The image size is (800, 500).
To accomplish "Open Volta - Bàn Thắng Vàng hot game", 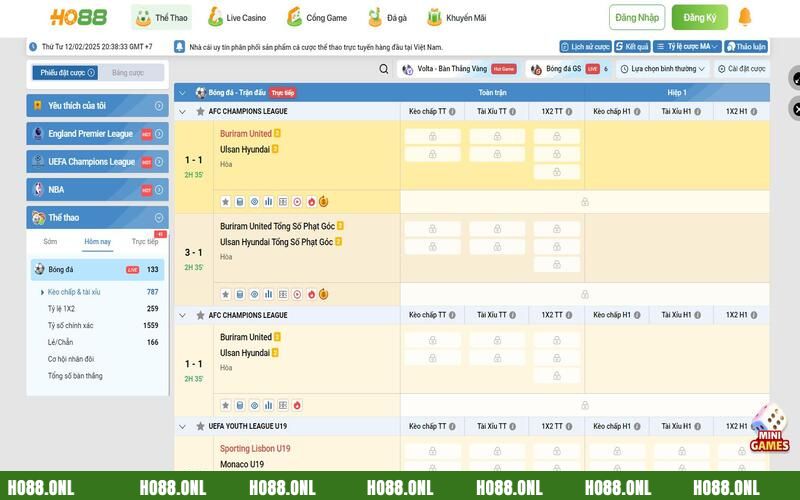I will (459, 69).
